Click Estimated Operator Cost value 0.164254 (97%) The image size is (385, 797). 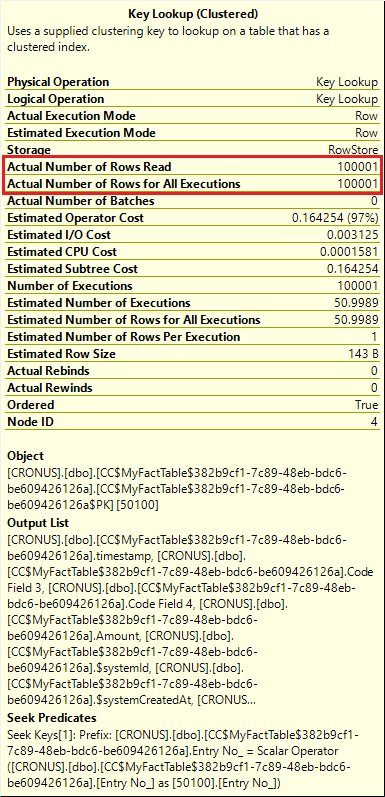point(335,218)
